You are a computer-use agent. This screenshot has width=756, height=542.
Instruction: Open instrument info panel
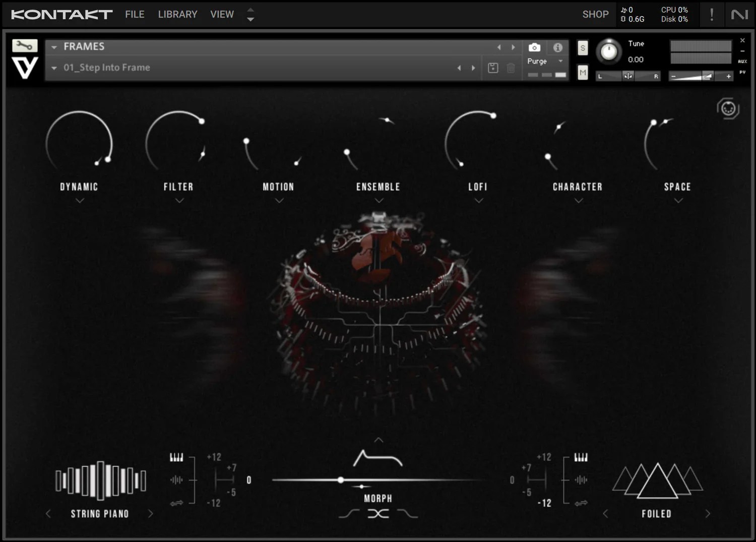point(557,47)
